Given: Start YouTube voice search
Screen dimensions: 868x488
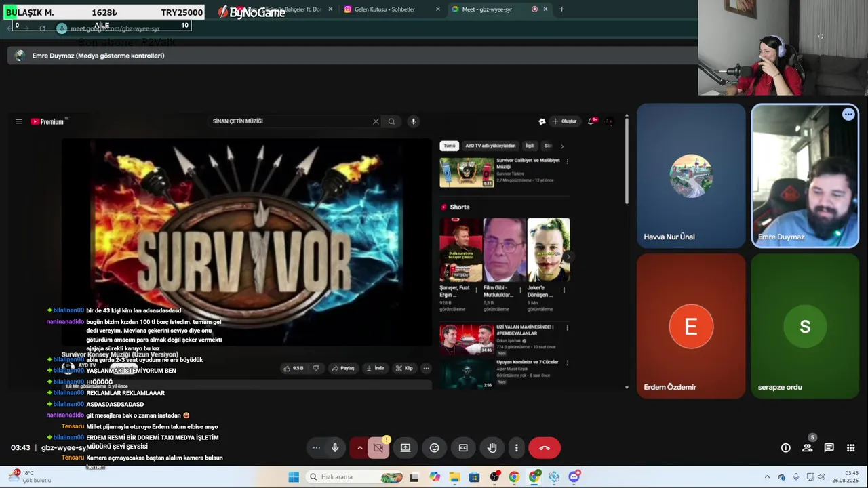Looking at the screenshot, I should [x=413, y=121].
